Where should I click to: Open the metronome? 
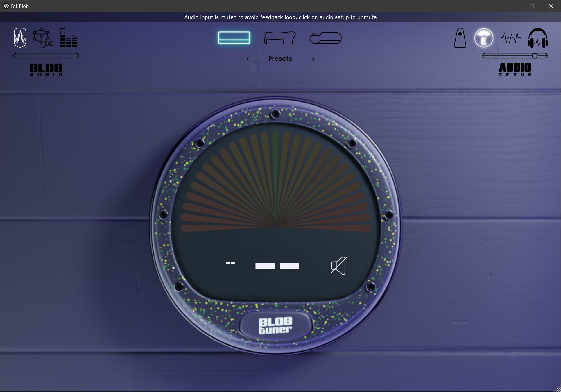click(460, 38)
